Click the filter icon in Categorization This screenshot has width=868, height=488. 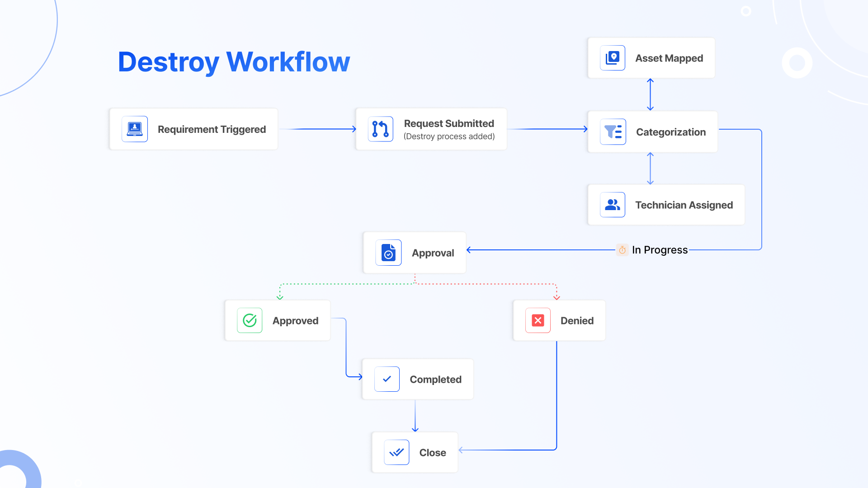613,132
